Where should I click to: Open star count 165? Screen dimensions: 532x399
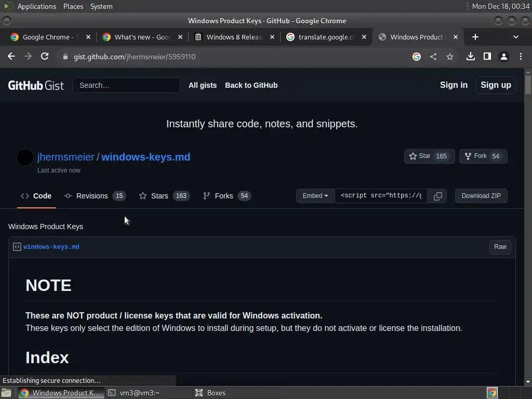[441, 156]
